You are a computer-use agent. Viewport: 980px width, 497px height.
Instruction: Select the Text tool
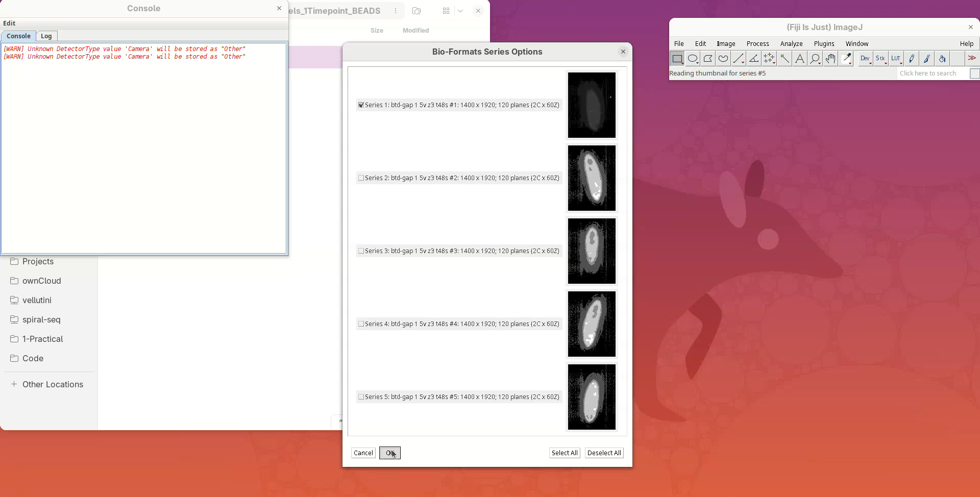point(800,59)
